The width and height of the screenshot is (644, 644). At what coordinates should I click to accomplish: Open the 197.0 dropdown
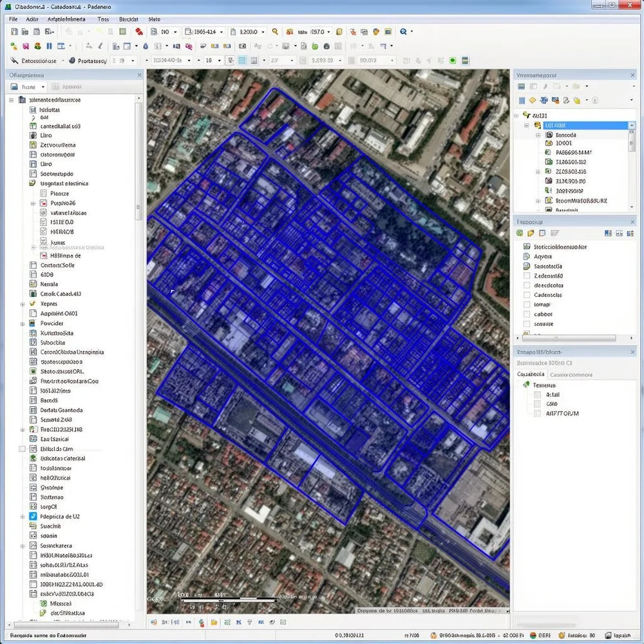(328, 32)
